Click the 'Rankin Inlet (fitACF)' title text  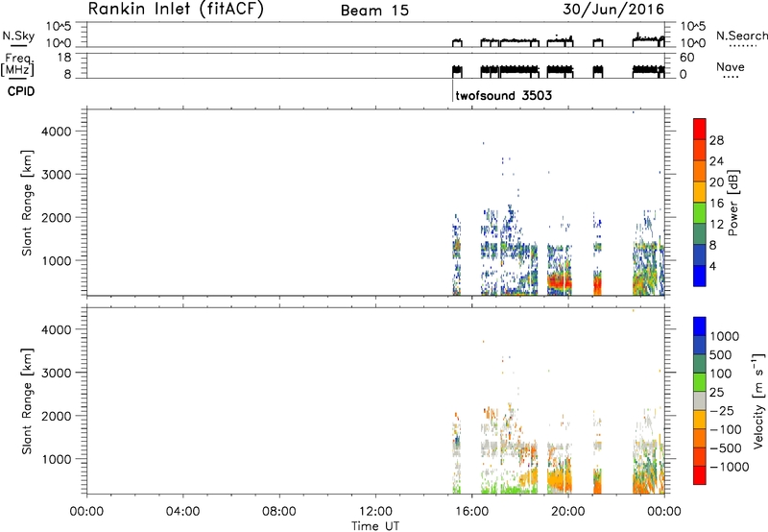[x=176, y=9]
